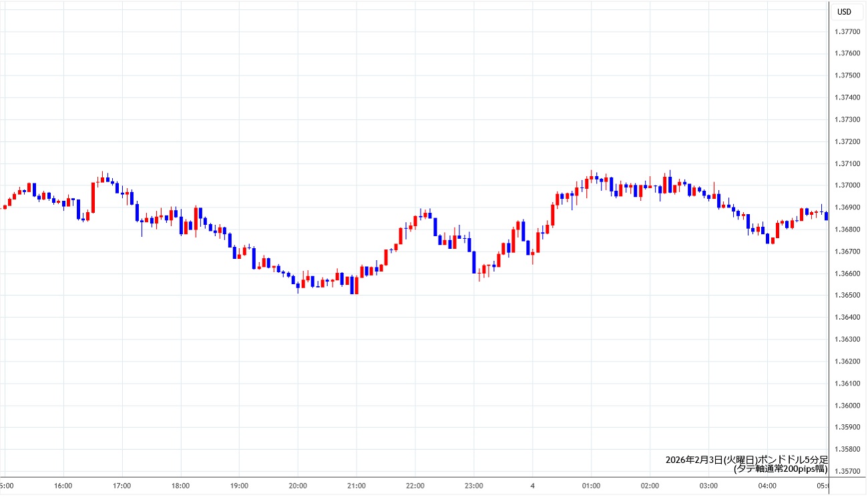This screenshot has height=497, width=868.
Task: Click the day 4 date marker
Action: (532, 486)
